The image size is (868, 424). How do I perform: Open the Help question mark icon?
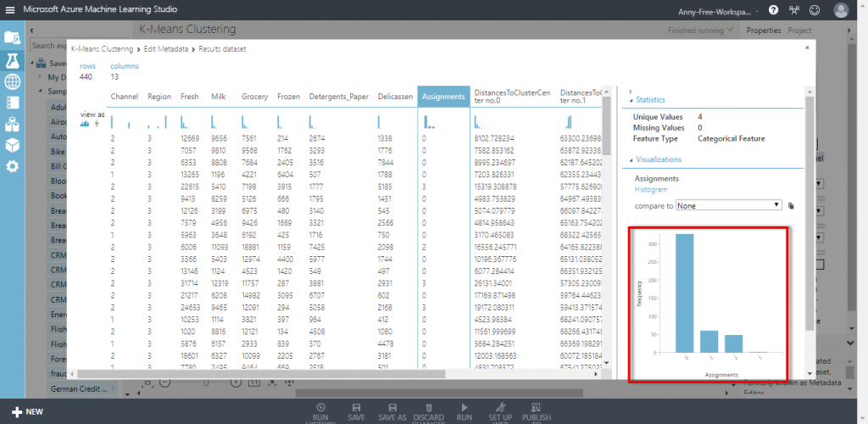pos(773,10)
